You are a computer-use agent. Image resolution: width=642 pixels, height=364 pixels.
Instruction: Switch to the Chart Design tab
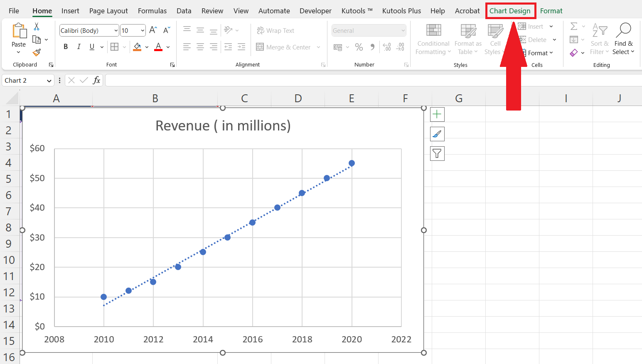[510, 11]
